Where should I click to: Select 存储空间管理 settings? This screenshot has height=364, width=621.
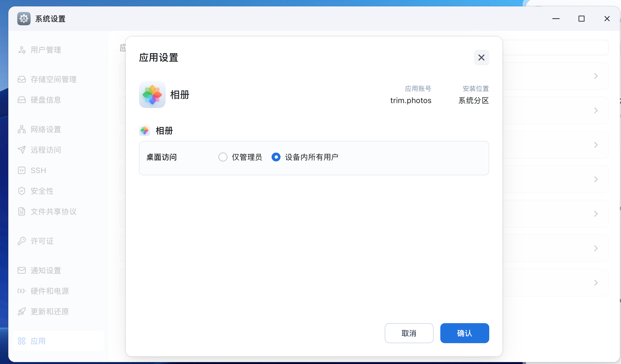[x=53, y=79]
